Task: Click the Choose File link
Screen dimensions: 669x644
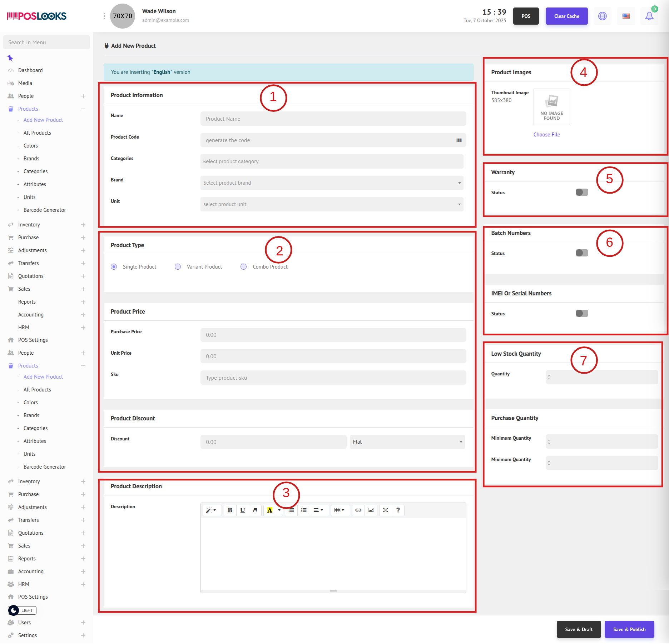Action: 546,135
